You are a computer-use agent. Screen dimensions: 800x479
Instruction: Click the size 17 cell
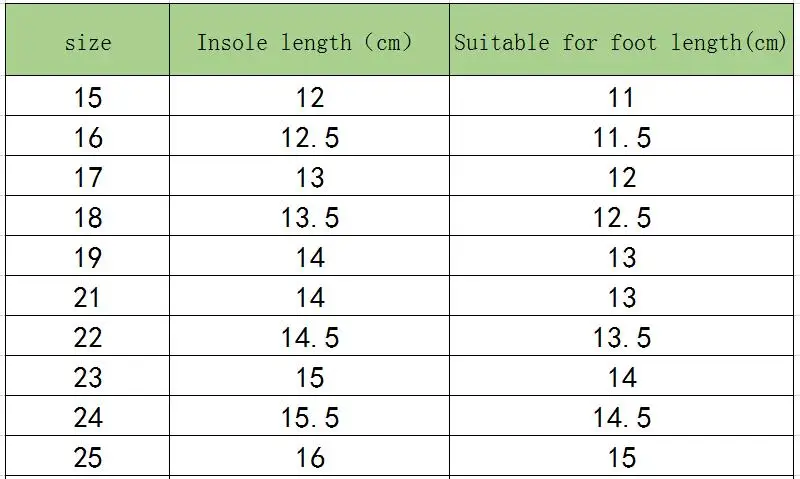88,178
